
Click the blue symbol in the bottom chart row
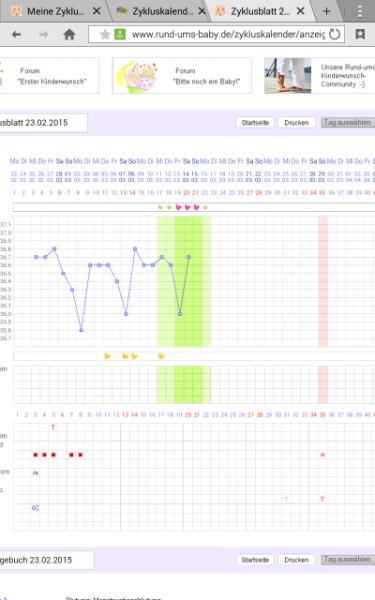coord(35,507)
